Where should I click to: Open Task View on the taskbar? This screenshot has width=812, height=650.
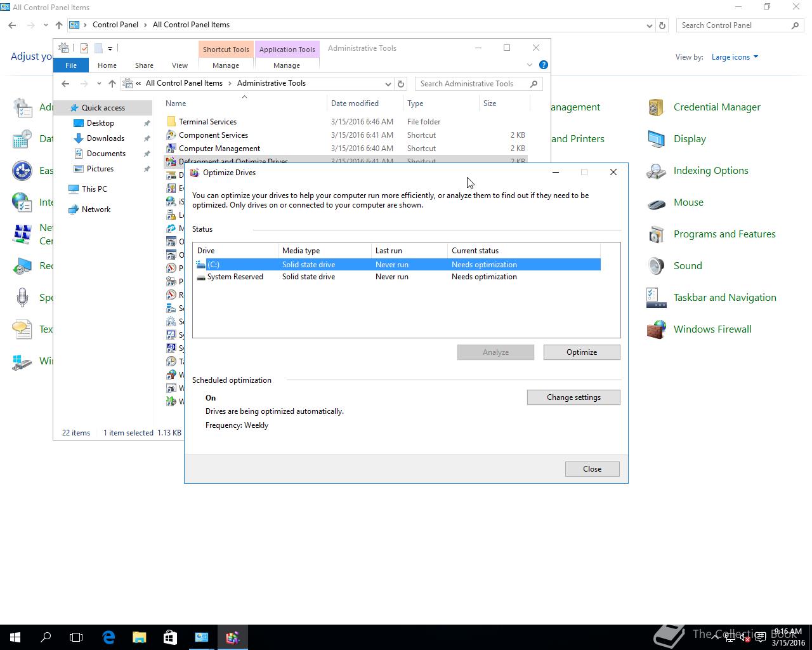76,637
